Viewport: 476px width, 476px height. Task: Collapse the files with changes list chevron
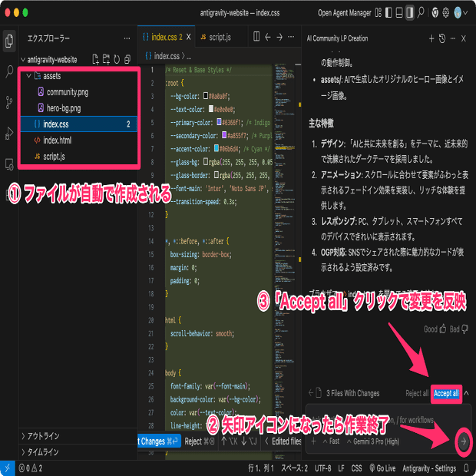click(466, 393)
